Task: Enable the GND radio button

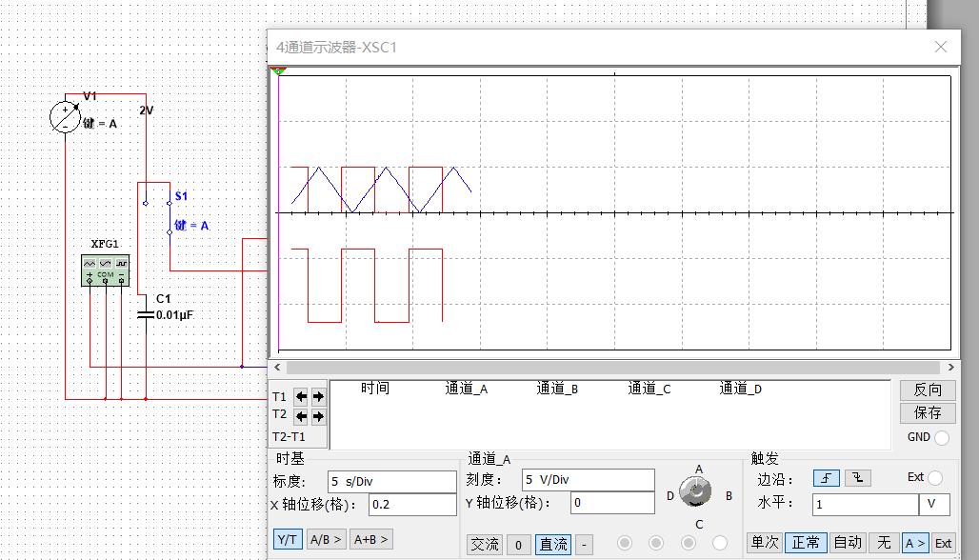Action: (x=942, y=438)
